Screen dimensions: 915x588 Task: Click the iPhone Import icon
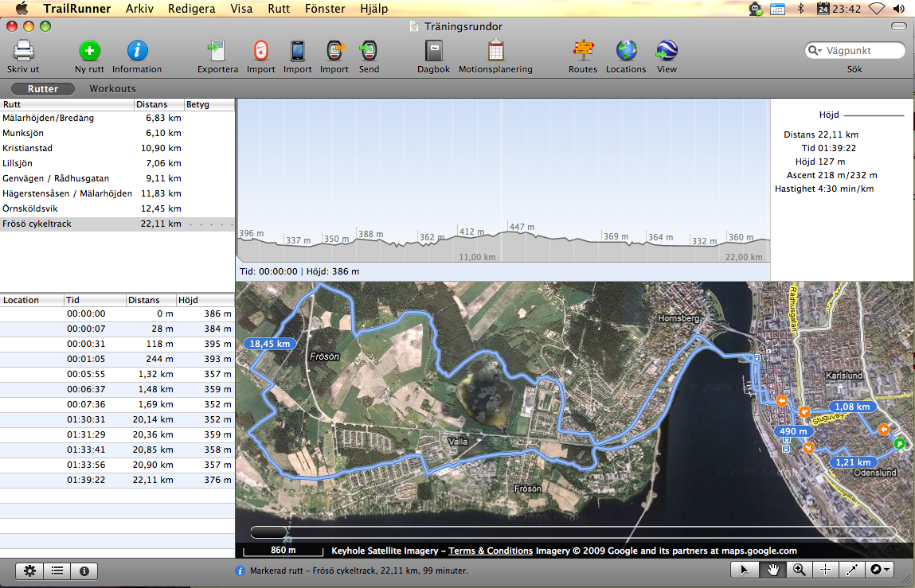(298, 52)
